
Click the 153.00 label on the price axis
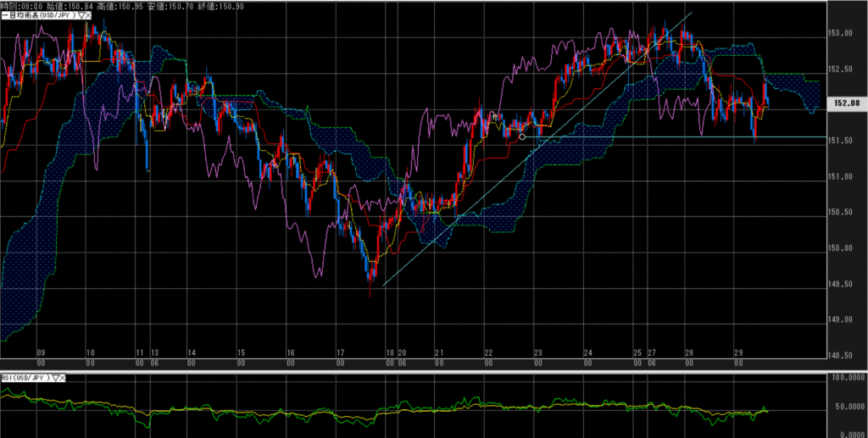[x=841, y=33]
